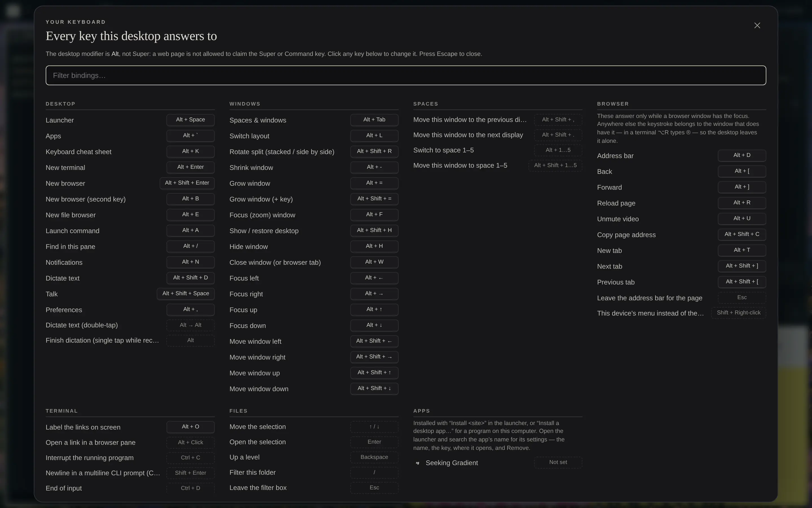The image size is (812, 508).
Task: Click the Filter this folder label
Action: 252,473
